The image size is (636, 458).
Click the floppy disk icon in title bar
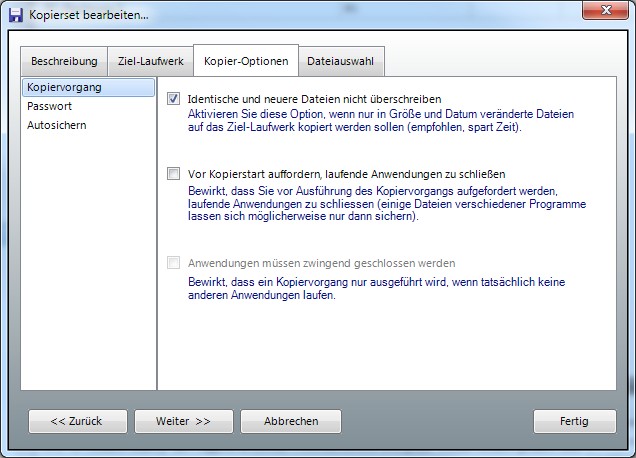pyautogui.click(x=16, y=15)
